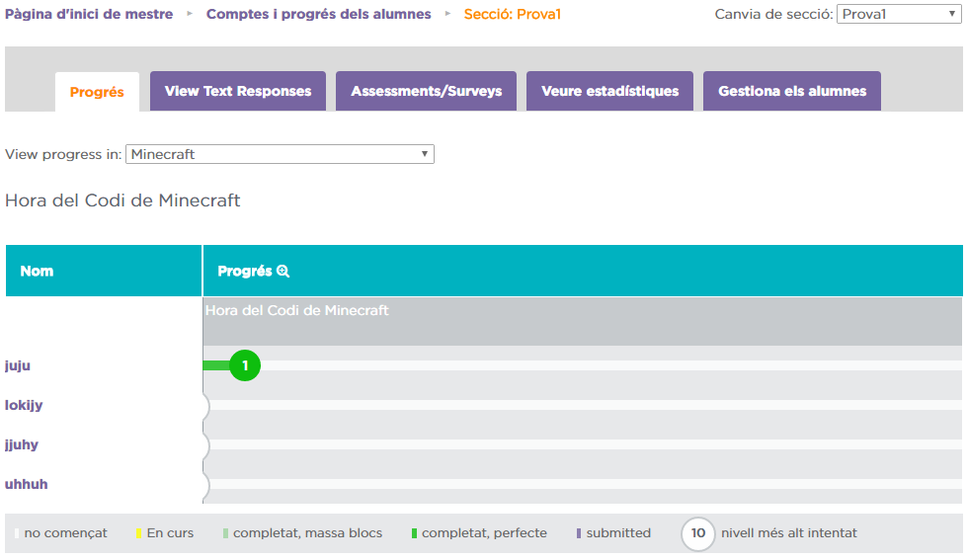
Task: Go to the Gestiona els alumnes tab
Action: pyautogui.click(x=791, y=91)
